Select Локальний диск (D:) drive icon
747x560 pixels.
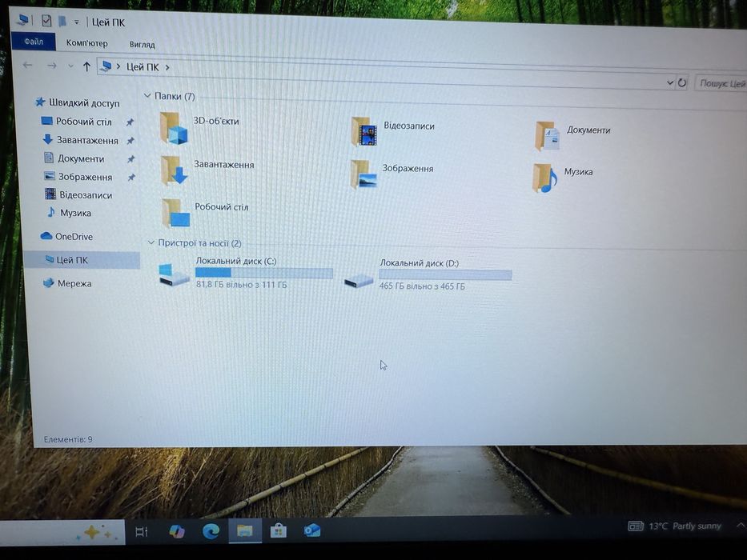358,281
